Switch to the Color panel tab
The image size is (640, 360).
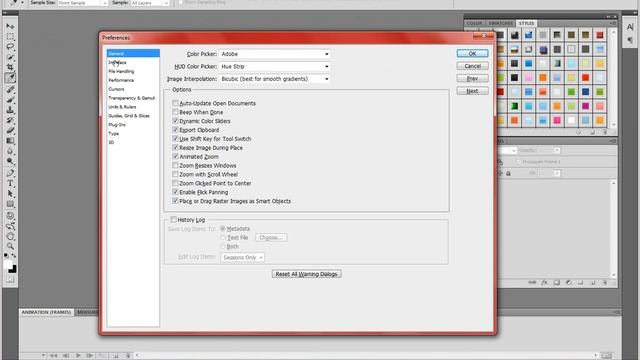pyautogui.click(x=474, y=23)
